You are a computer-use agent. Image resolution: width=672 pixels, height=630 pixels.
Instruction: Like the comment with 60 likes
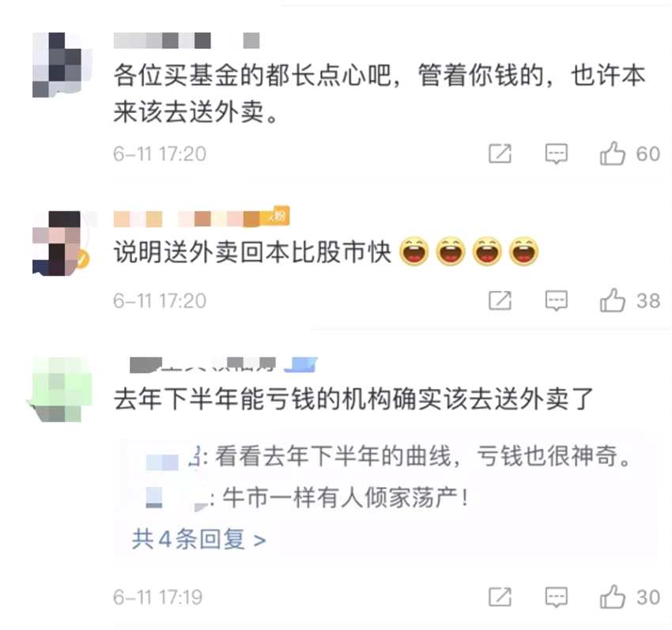(613, 153)
